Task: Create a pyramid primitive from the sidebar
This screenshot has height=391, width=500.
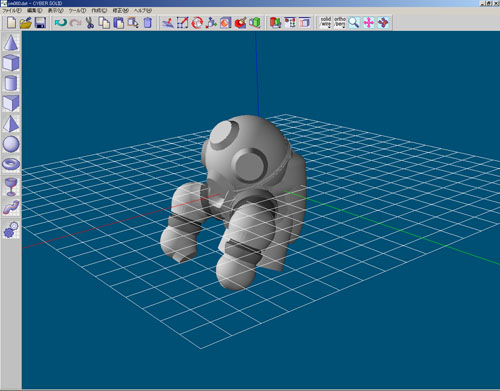Action: coord(11,124)
